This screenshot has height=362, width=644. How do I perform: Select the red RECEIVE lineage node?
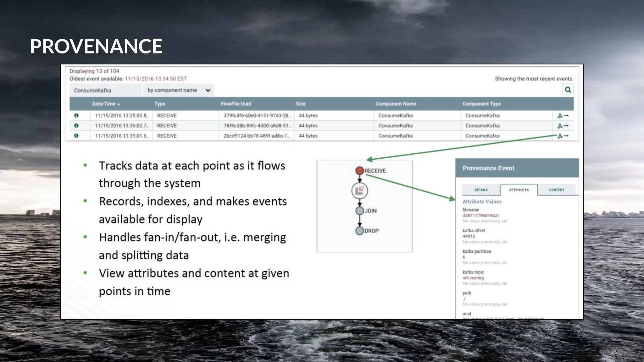point(359,171)
